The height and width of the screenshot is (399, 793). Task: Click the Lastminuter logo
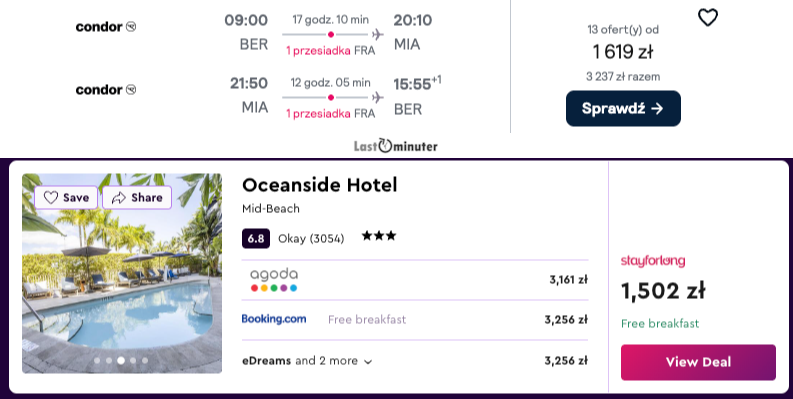395,146
